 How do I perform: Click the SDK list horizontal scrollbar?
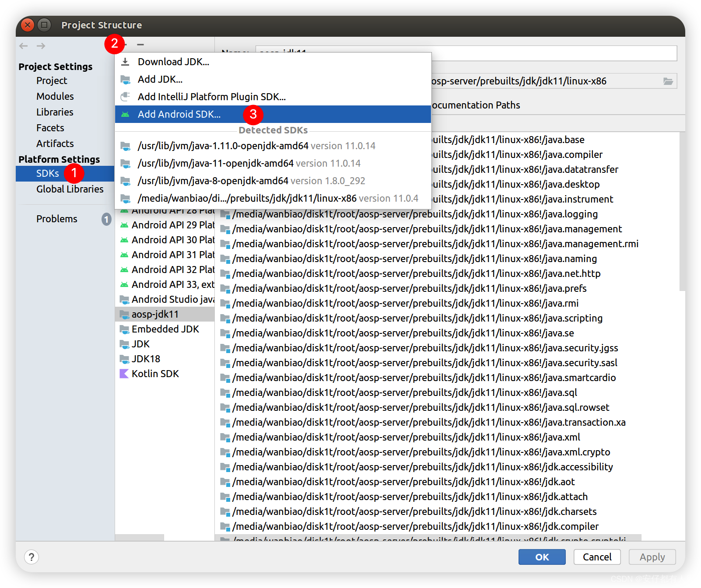click(x=140, y=538)
